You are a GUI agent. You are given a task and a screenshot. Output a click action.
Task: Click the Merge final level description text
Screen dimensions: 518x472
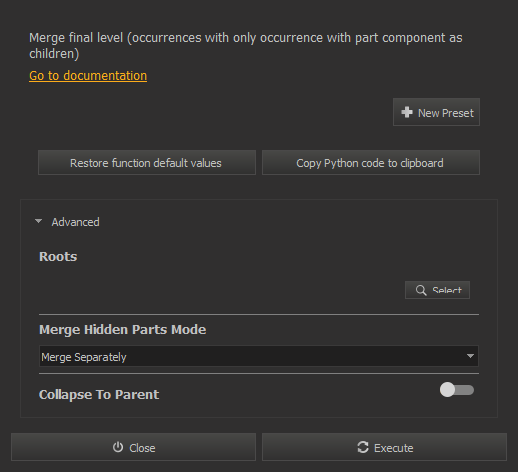(246, 45)
